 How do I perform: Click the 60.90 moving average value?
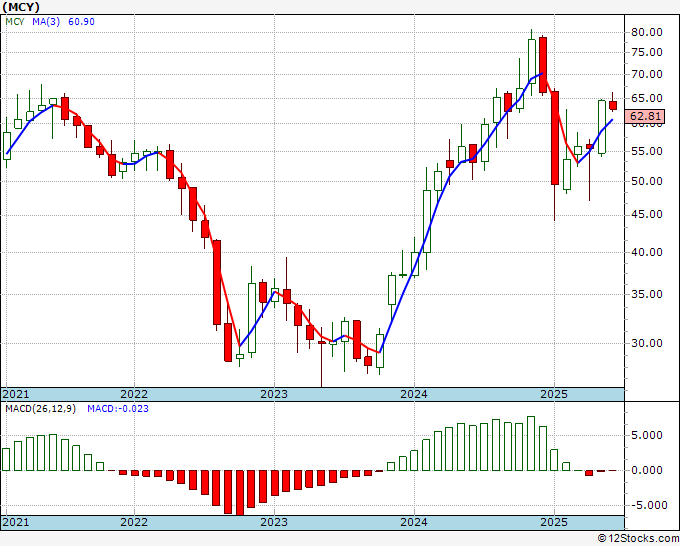(x=82, y=22)
